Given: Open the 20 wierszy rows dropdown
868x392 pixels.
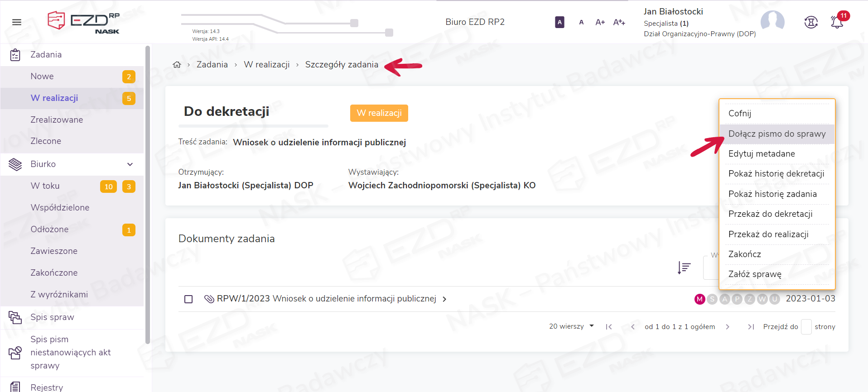Looking at the screenshot, I should [x=571, y=326].
